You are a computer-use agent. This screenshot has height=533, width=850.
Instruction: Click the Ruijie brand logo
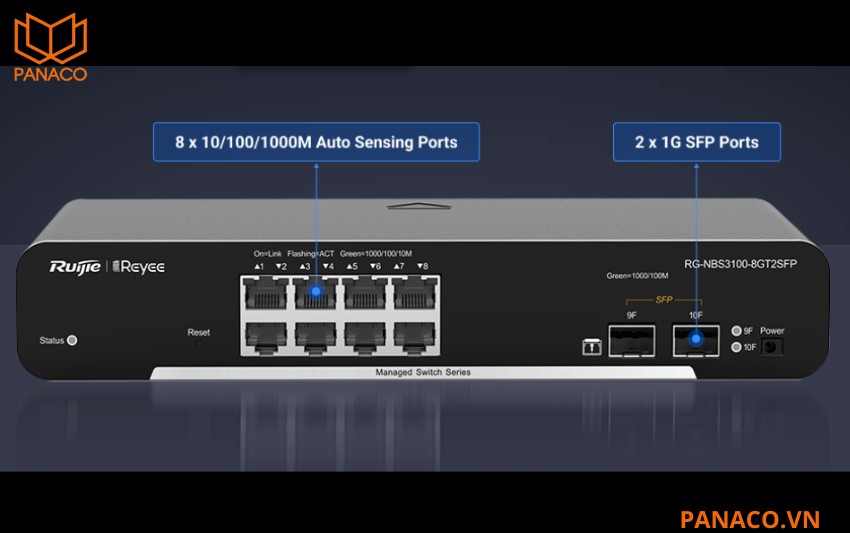tap(75, 267)
